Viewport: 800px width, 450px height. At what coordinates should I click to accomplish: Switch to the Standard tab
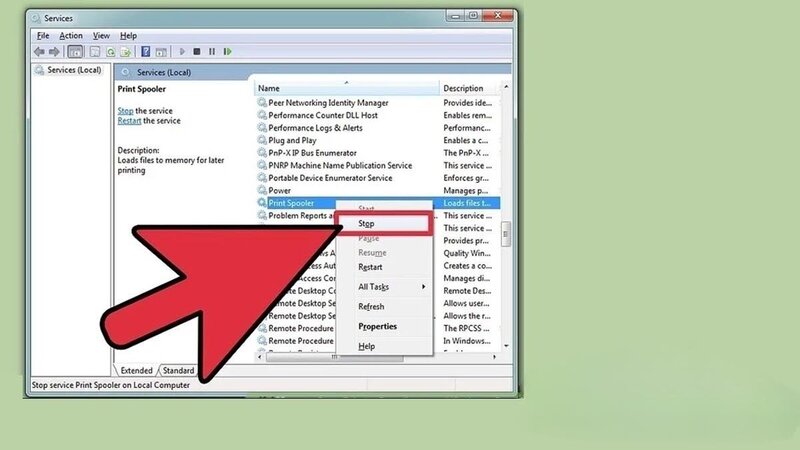(x=178, y=370)
